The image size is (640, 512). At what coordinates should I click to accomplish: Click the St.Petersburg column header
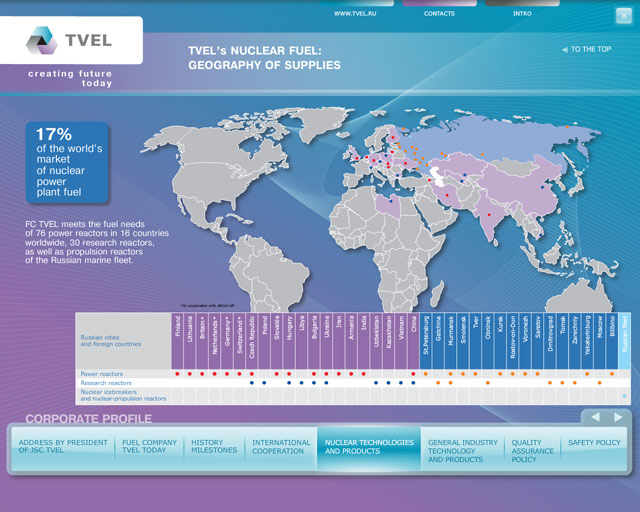coord(426,341)
